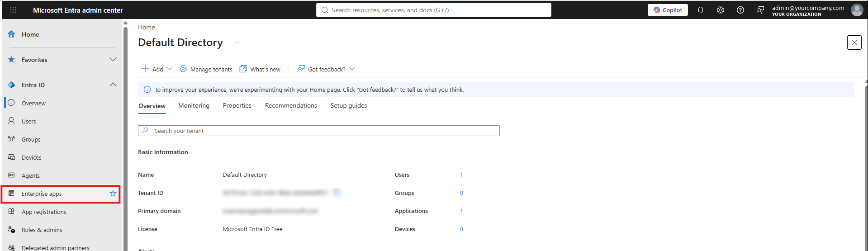Click the Overview info icon in sidebar
This screenshot has height=251, width=868.
(x=11, y=103)
